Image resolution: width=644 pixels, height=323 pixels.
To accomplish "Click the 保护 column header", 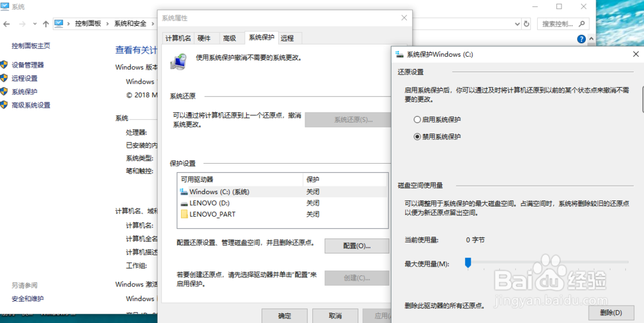I will pos(345,180).
